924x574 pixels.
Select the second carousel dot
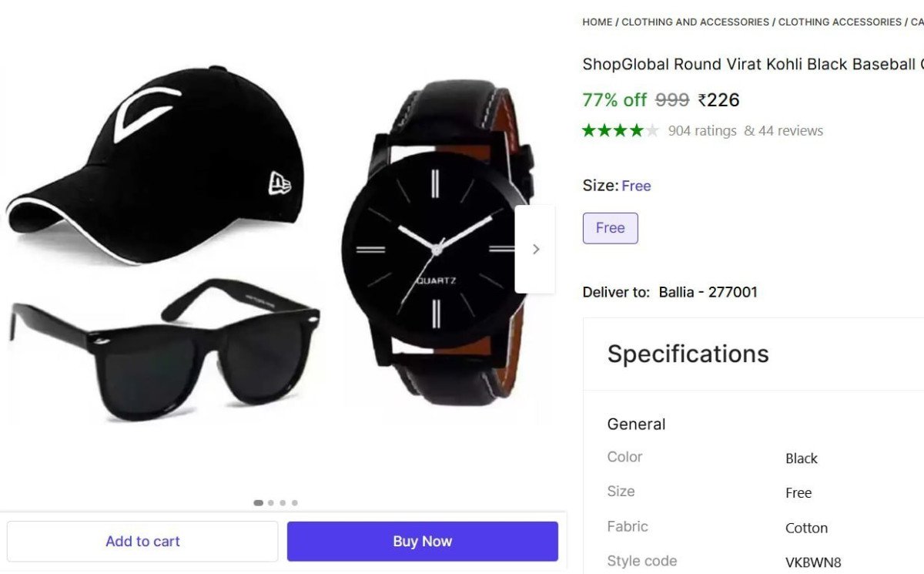pyautogui.click(x=270, y=502)
